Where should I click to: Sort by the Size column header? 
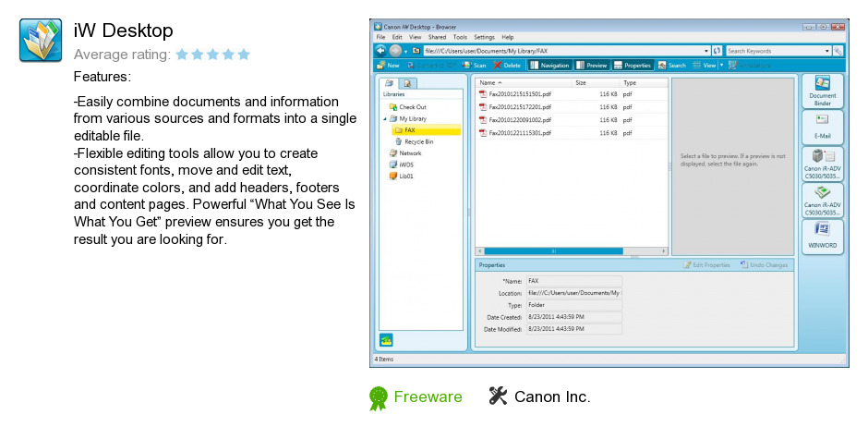click(x=595, y=82)
